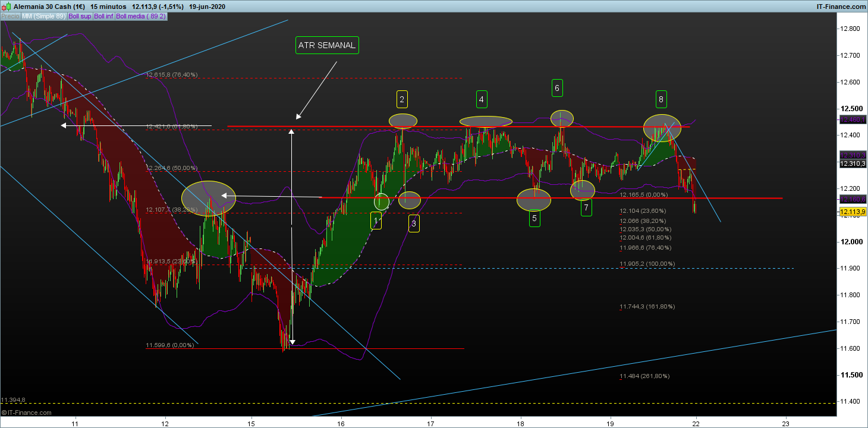Select the chart label numbered 6
The width and height of the screenshot is (868, 428).
(557, 88)
